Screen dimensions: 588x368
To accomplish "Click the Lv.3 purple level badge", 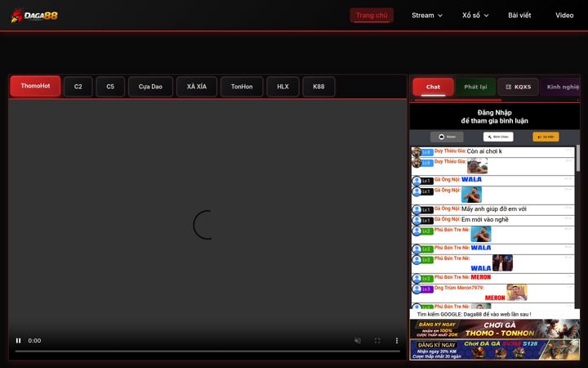I will pyautogui.click(x=427, y=289).
